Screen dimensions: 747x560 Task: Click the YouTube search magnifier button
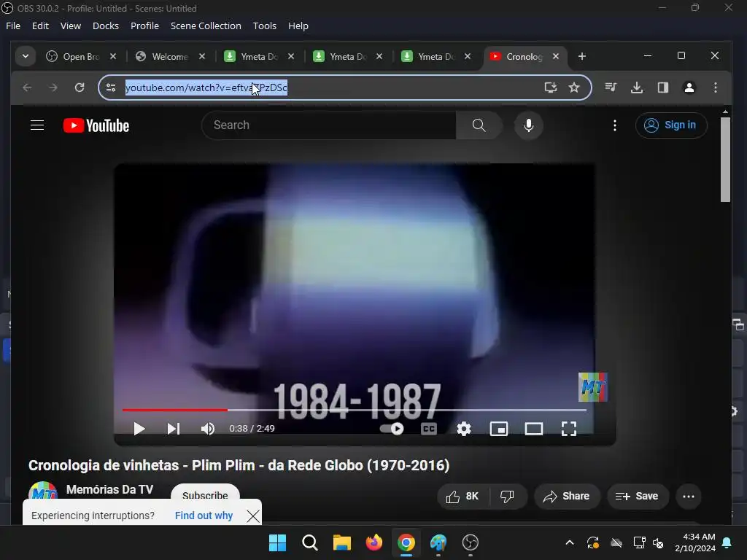click(x=479, y=125)
